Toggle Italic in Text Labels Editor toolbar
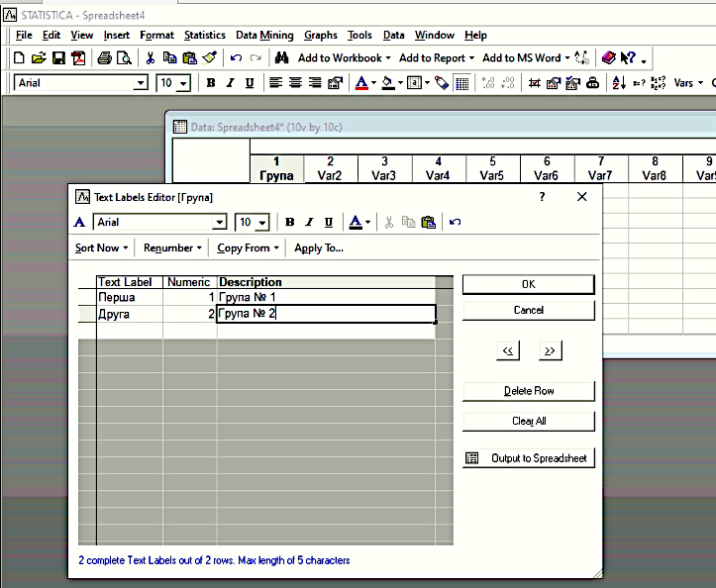 tap(309, 223)
